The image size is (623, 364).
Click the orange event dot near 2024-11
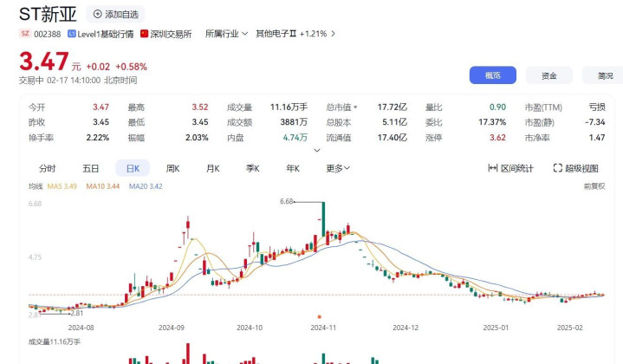[319, 316]
